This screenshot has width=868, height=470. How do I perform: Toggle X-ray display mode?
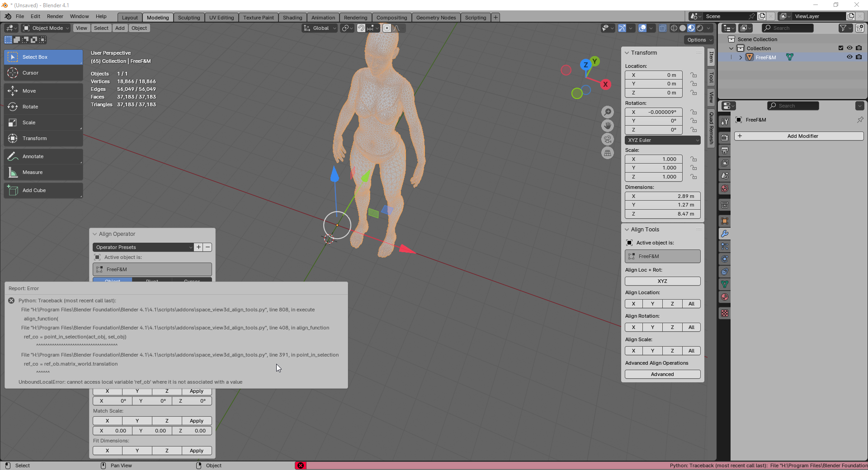662,28
